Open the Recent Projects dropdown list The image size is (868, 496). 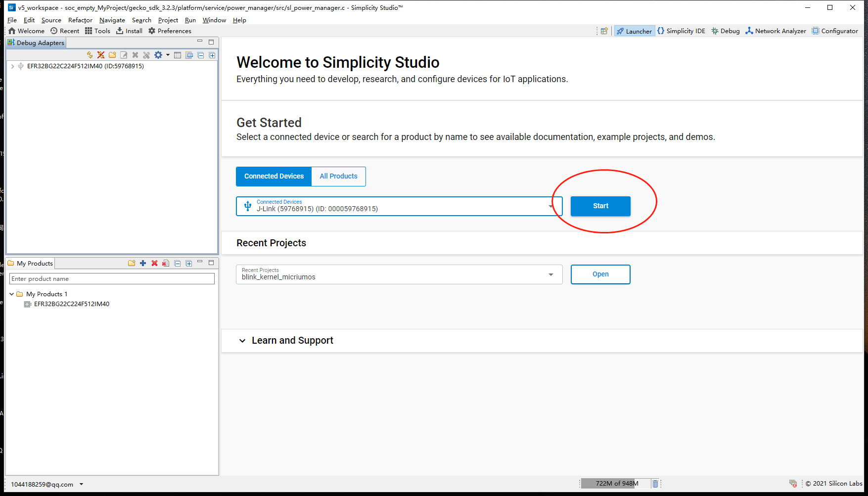tap(551, 274)
